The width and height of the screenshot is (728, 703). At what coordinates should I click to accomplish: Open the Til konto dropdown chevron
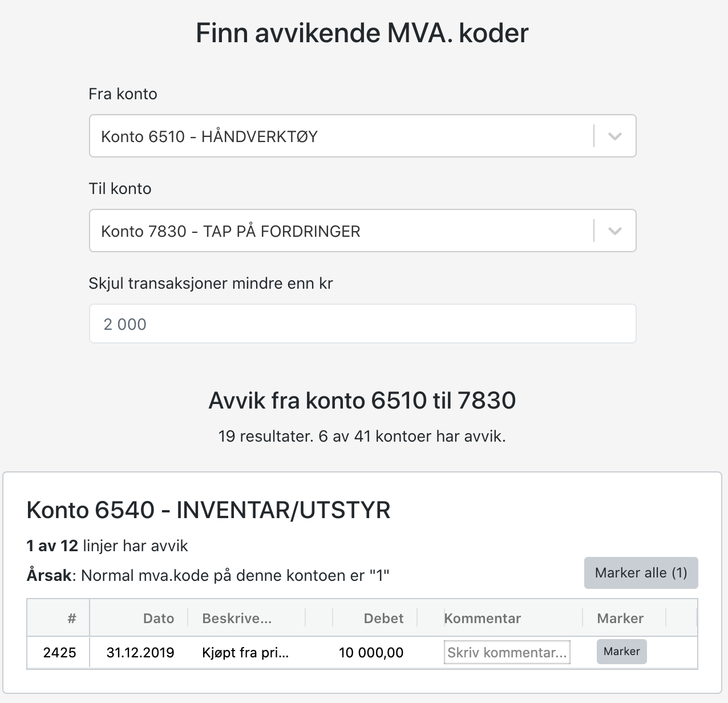pos(614,231)
